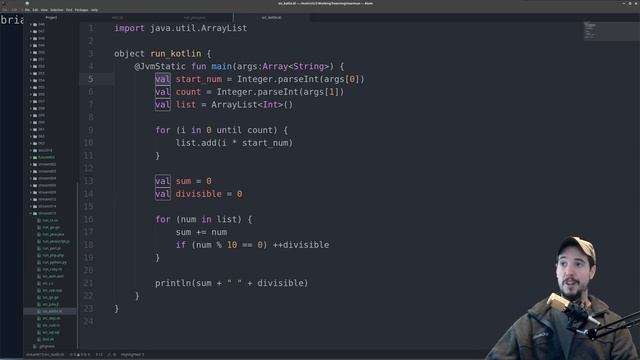Click 'Integer.parseInt(args[0])' expression
Screen dimensions: 640x360
pyautogui.click(x=301, y=79)
